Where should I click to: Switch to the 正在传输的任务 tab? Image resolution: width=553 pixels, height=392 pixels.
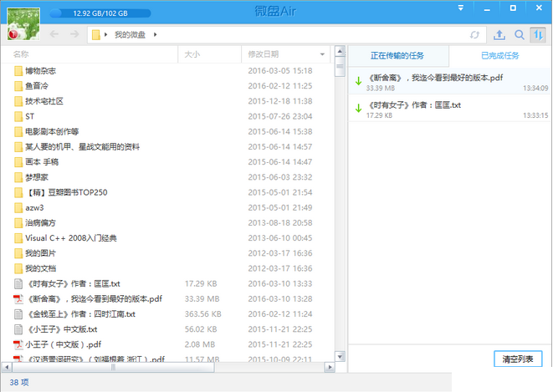click(398, 56)
